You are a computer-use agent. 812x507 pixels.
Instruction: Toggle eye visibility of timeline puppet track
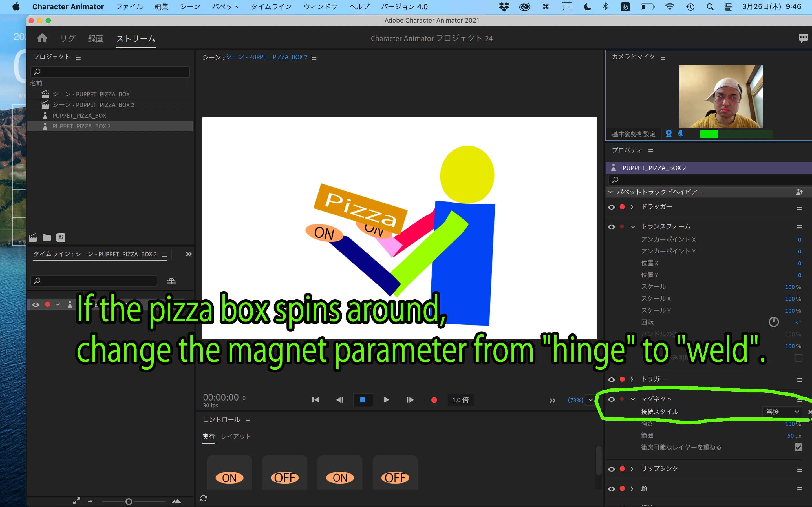36,304
